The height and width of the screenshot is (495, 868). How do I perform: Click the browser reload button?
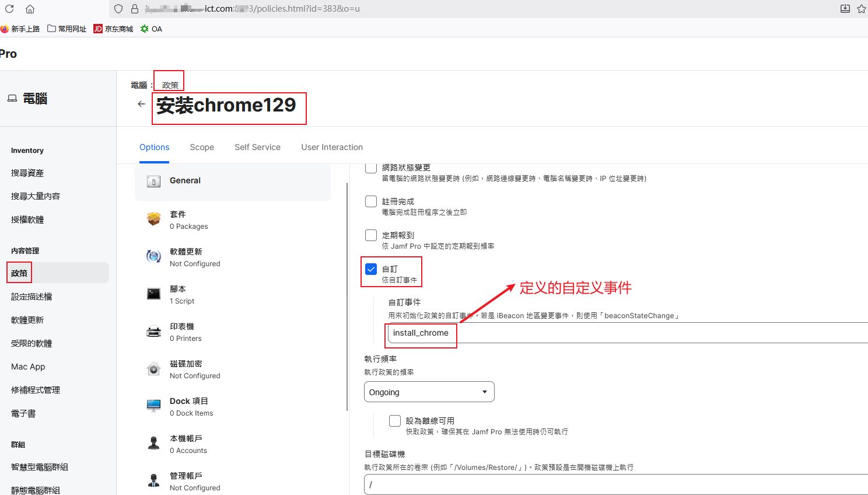pos(9,9)
